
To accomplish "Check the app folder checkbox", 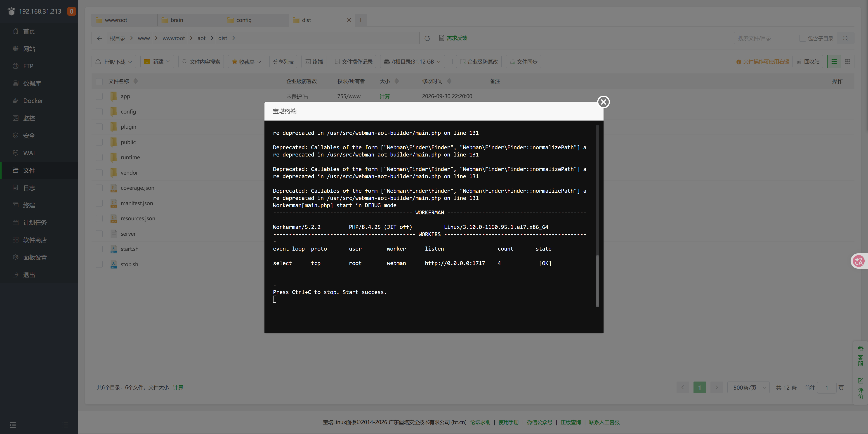I will click(x=99, y=96).
